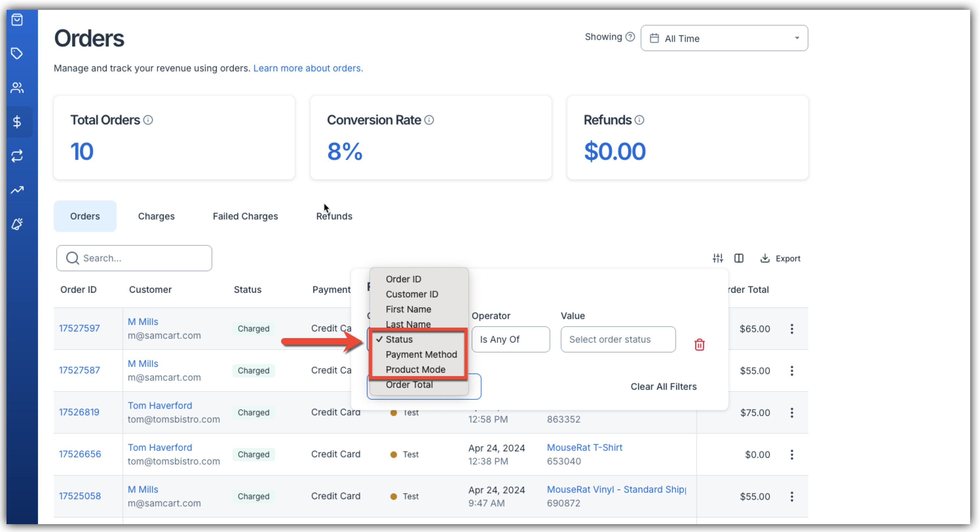The height and width of the screenshot is (532, 980).
Task: Click the subscriptions repeat-arrows sidebar icon
Action: coord(17,156)
